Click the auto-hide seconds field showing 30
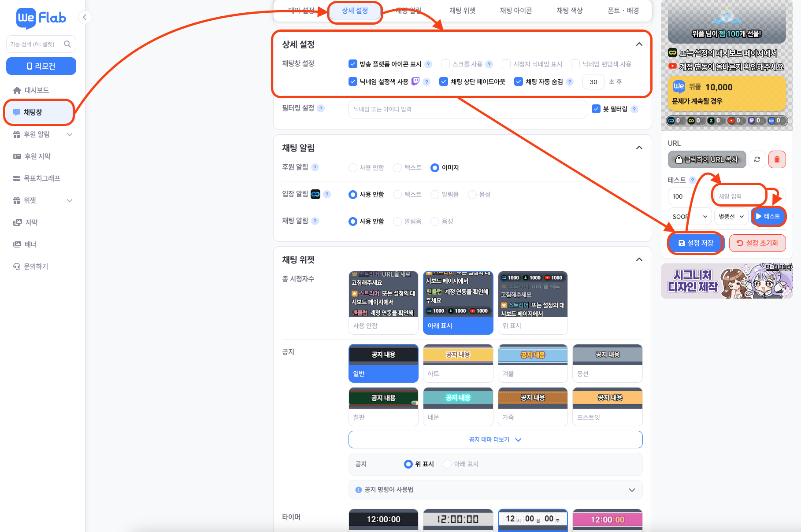Screen dimensions: 801x532 tap(593, 82)
